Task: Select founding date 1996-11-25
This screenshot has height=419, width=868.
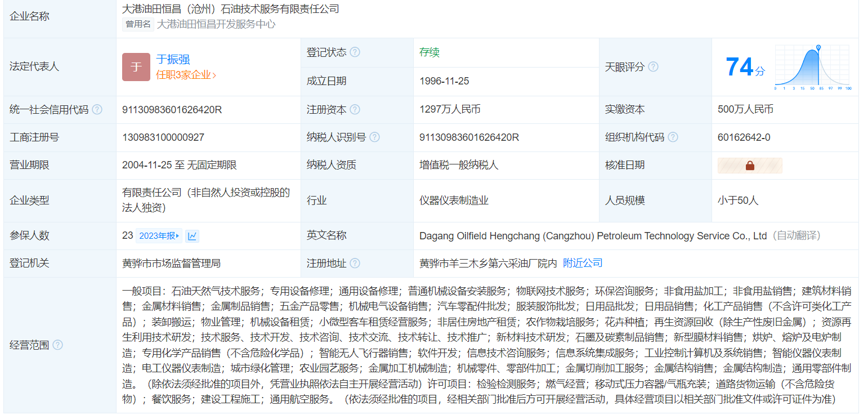Action: pos(444,81)
